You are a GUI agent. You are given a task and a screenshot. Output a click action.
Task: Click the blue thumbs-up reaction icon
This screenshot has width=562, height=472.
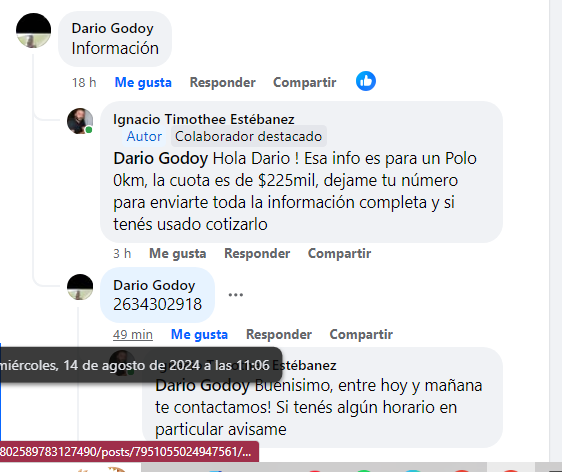click(366, 81)
